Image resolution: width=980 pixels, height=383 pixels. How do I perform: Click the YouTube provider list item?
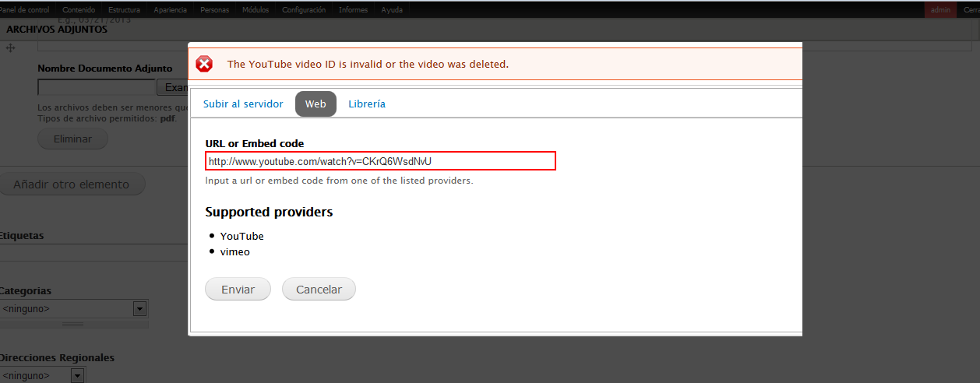[x=241, y=236]
